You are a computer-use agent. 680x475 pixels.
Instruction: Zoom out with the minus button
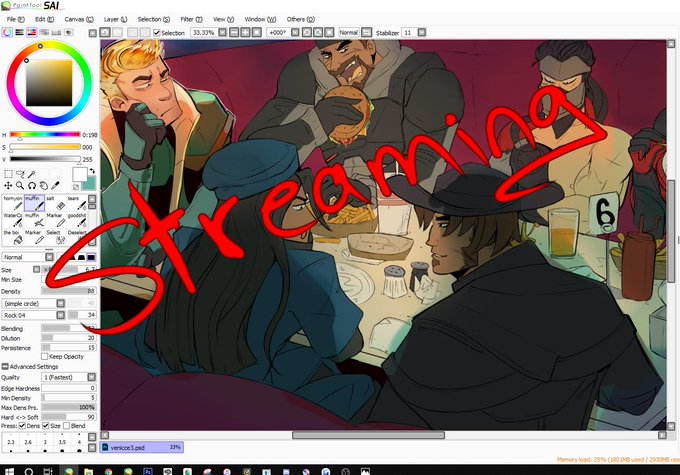(x=234, y=33)
